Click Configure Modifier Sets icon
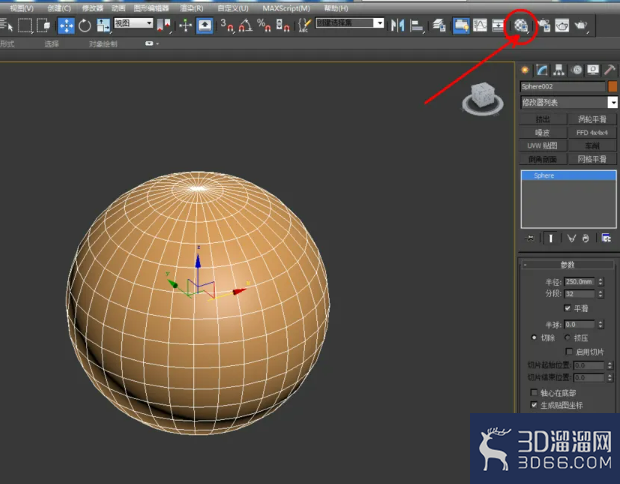The image size is (620, 484). (606, 238)
